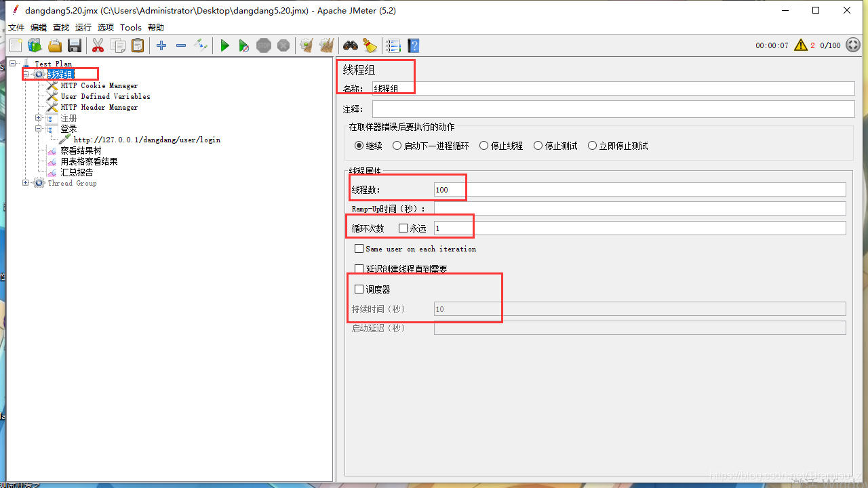Click the 循环次数 loop count field
The width and height of the screenshot is (868, 488).
(640, 228)
